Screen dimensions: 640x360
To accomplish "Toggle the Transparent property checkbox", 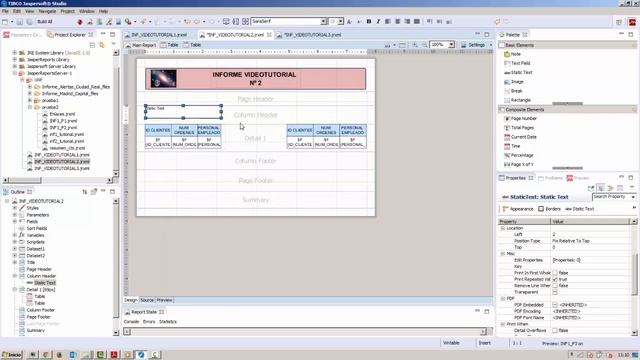I will 555,292.
